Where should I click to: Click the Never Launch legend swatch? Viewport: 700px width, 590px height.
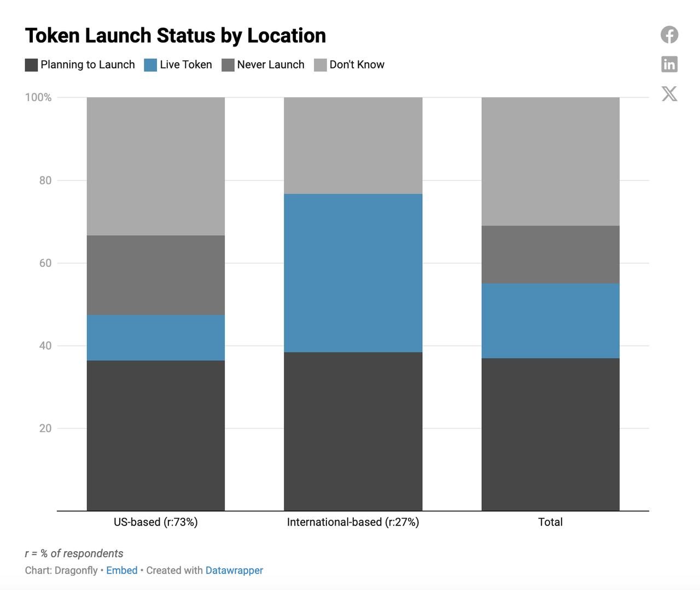(x=227, y=65)
